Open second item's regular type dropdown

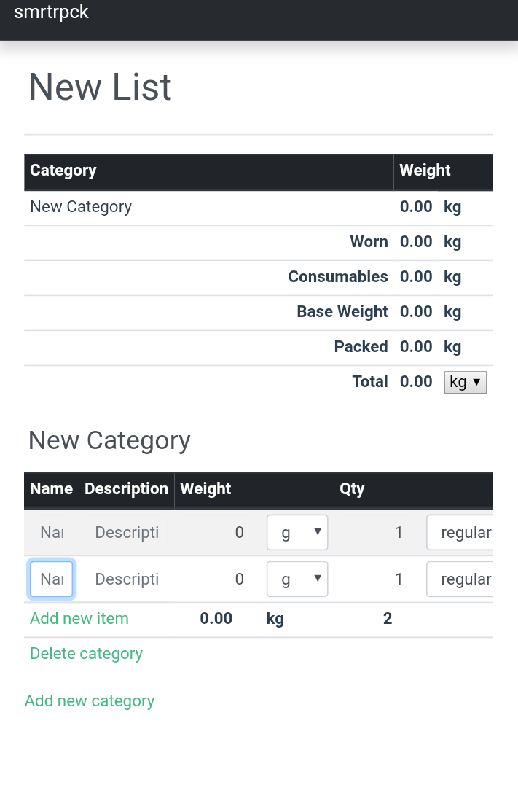(x=460, y=579)
